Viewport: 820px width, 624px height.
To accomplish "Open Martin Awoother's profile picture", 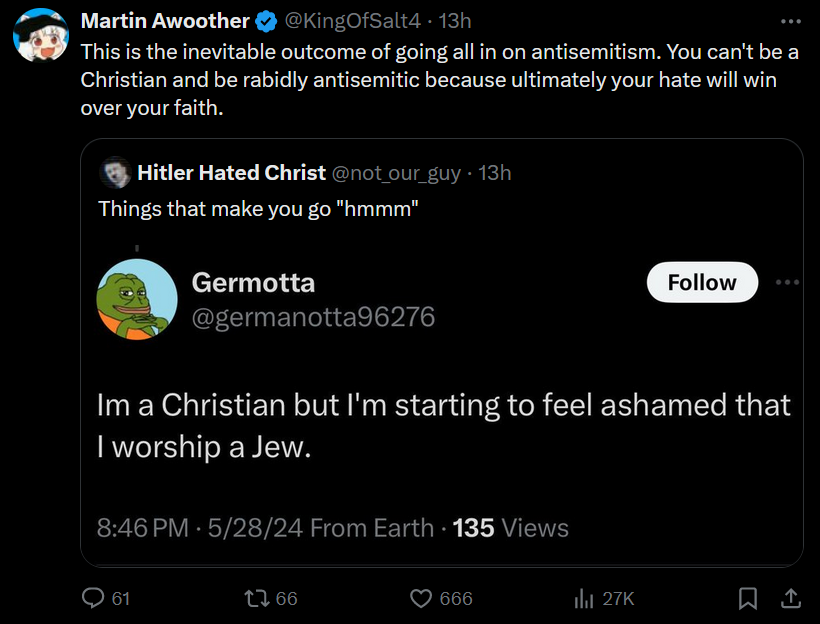I will coord(40,39).
